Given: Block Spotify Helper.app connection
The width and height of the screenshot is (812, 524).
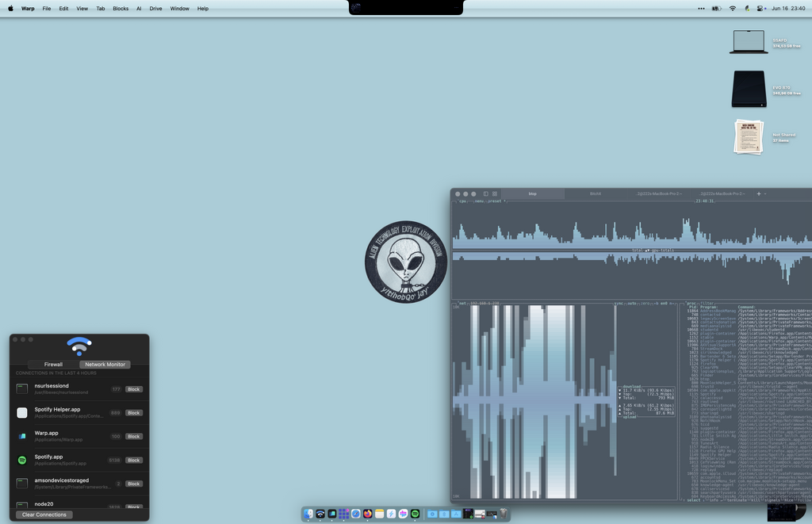Looking at the screenshot, I should [x=133, y=413].
